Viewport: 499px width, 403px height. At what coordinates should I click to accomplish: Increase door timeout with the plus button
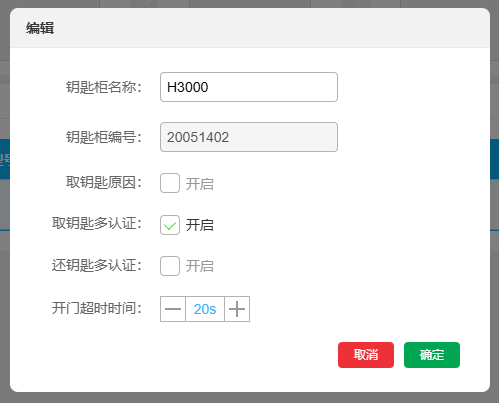pos(237,309)
